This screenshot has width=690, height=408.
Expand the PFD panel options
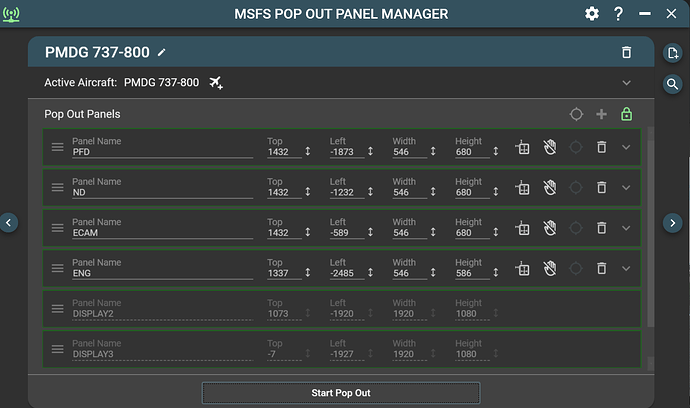pyautogui.click(x=627, y=147)
